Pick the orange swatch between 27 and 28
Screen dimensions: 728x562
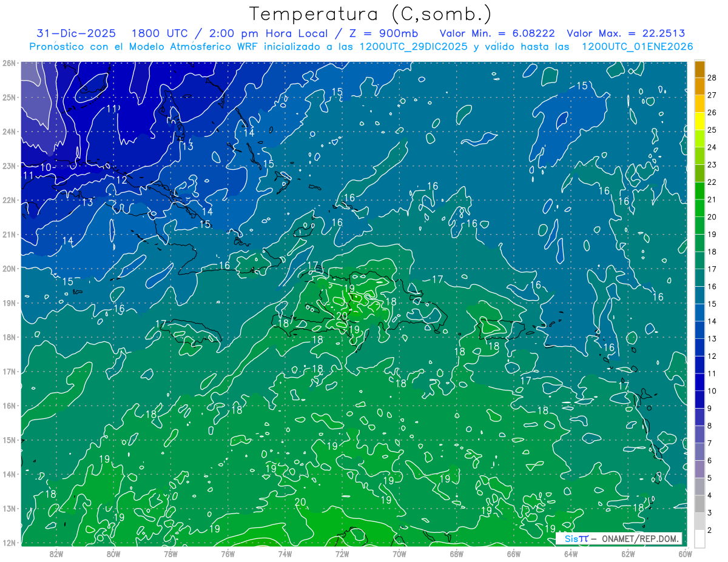pyautogui.click(x=699, y=87)
